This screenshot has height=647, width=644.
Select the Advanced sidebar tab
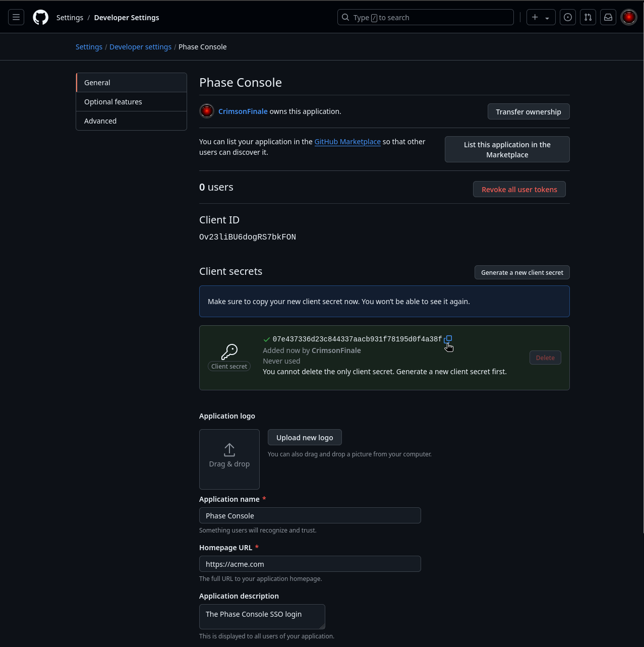(131, 121)
